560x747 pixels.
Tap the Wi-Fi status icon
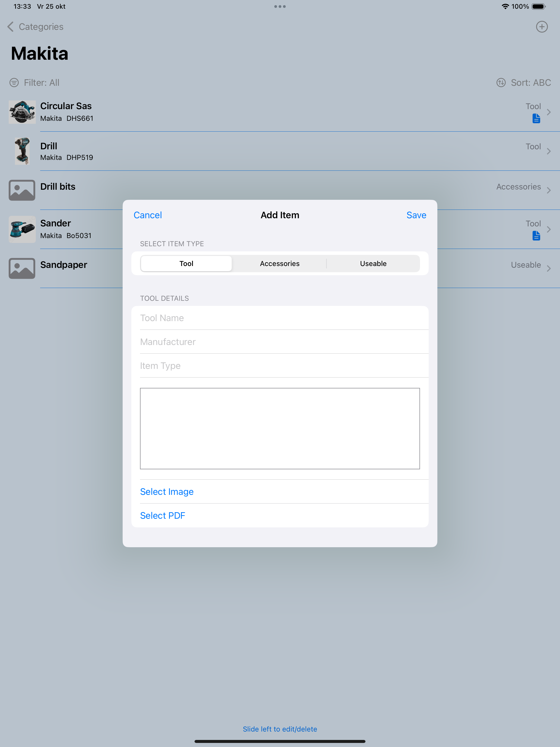505,7
